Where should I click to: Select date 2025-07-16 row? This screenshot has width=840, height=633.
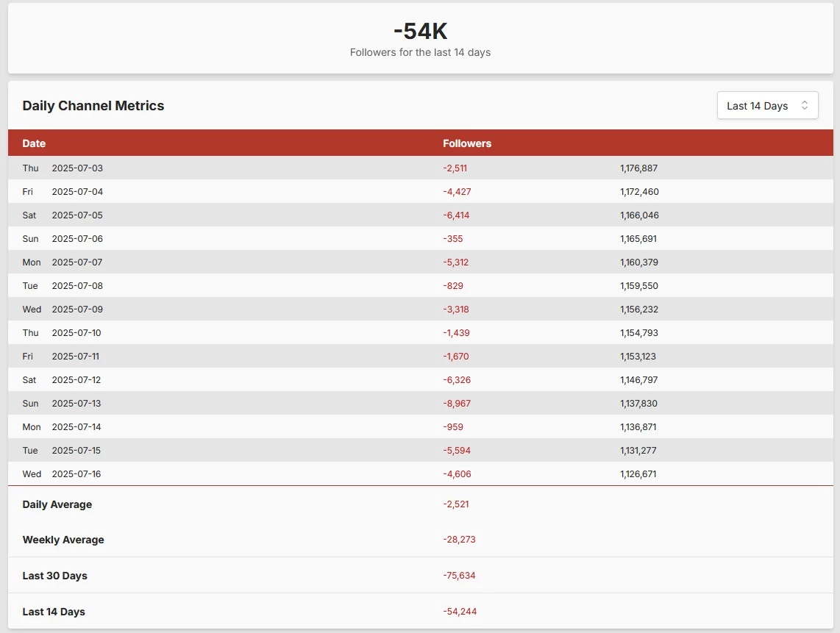point(421,474)
